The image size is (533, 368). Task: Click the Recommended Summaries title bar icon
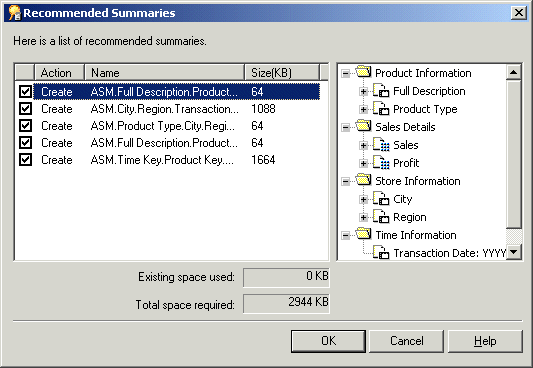pos(15,13)
